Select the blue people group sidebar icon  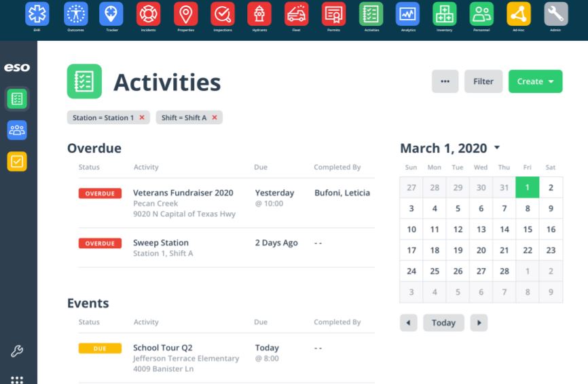tap(17, 130)
